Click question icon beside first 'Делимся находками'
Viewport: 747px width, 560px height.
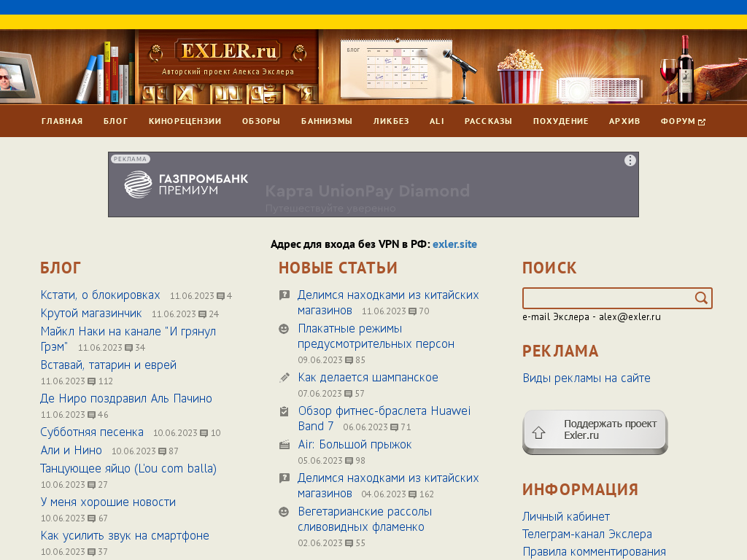[x=285, y=295]
